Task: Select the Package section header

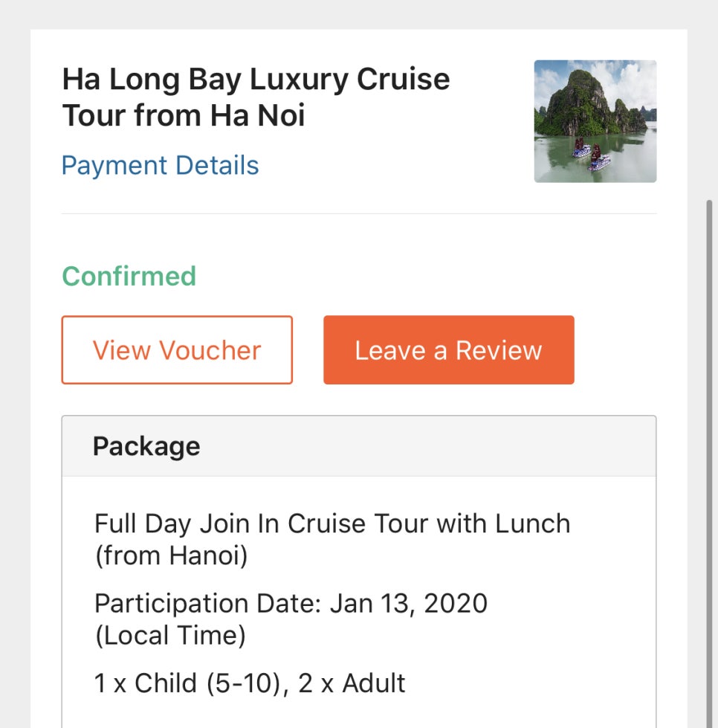Action: (359, 446)
